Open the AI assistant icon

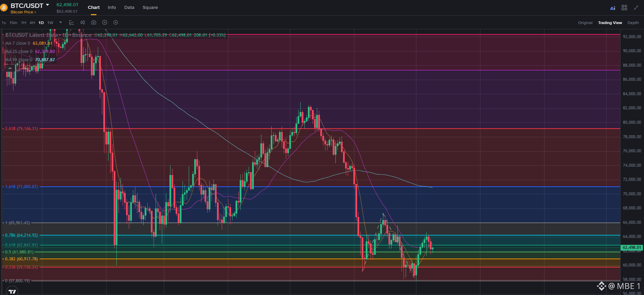pos(613,8)
